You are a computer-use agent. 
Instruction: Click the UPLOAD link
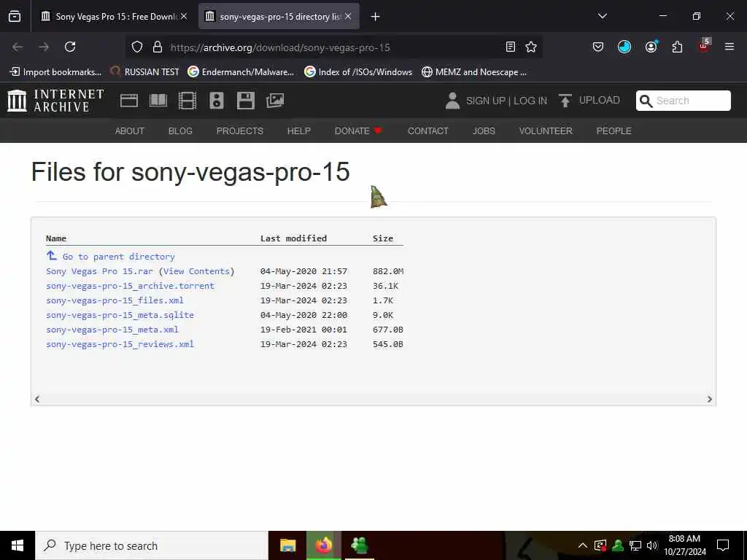(600, 100)
